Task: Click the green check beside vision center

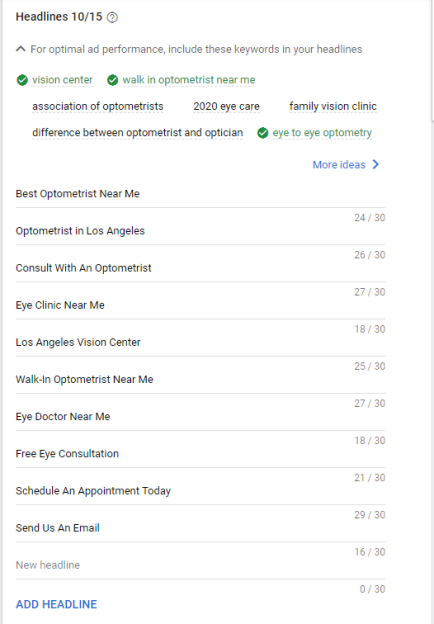Action: point(22,80)
